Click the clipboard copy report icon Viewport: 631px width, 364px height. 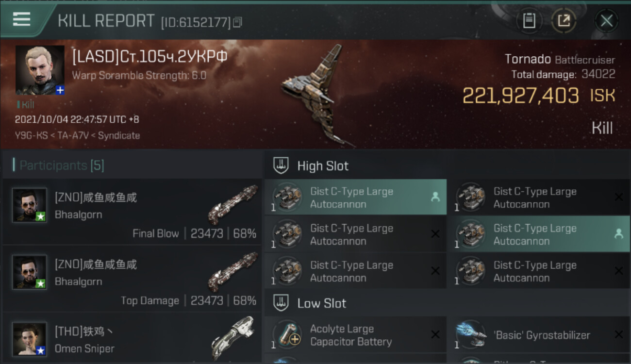tap(529, 21)
